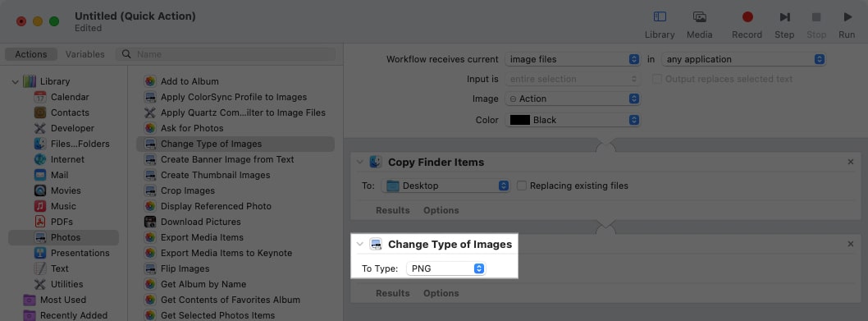Select Change Type of Images in list

pos(235,144)
